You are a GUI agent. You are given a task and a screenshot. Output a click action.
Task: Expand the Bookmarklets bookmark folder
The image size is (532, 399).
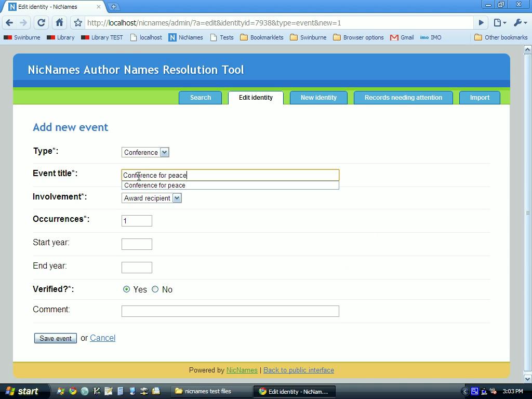[x=262, y=37]
